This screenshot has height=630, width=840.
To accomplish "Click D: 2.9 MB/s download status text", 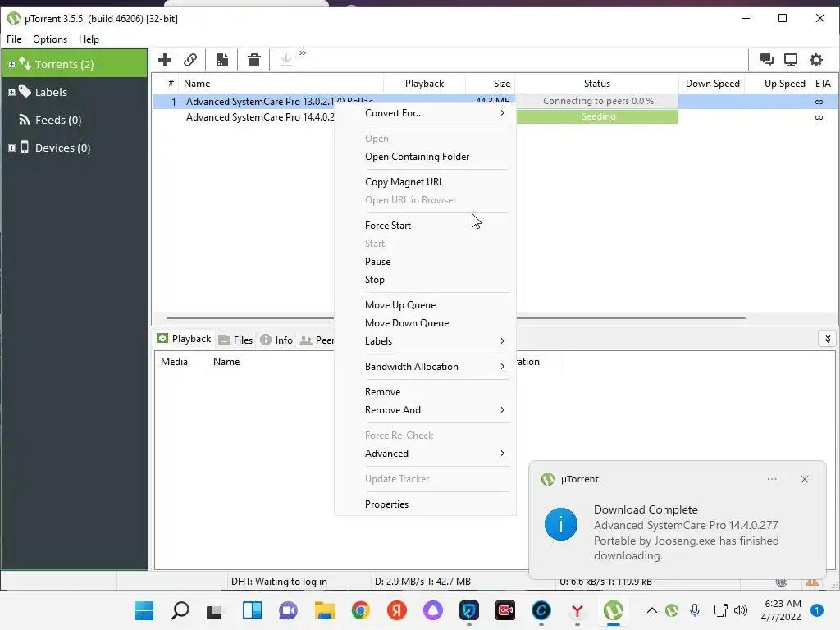I will (422, 582).
